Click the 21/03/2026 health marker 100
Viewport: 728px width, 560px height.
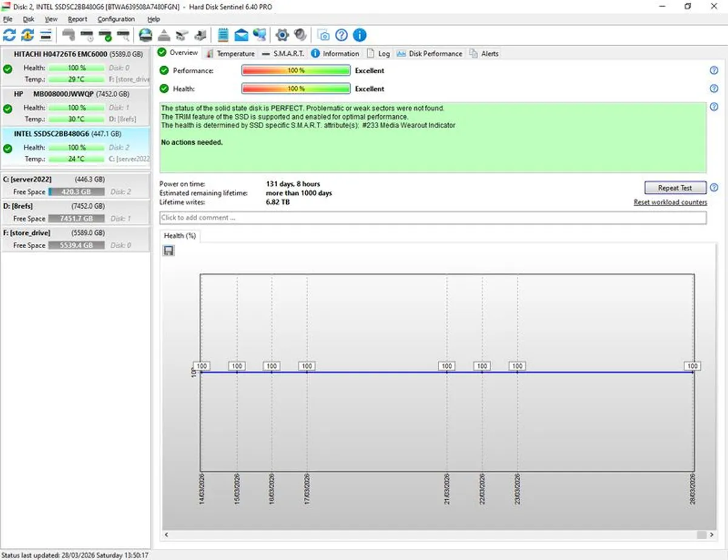447,366
